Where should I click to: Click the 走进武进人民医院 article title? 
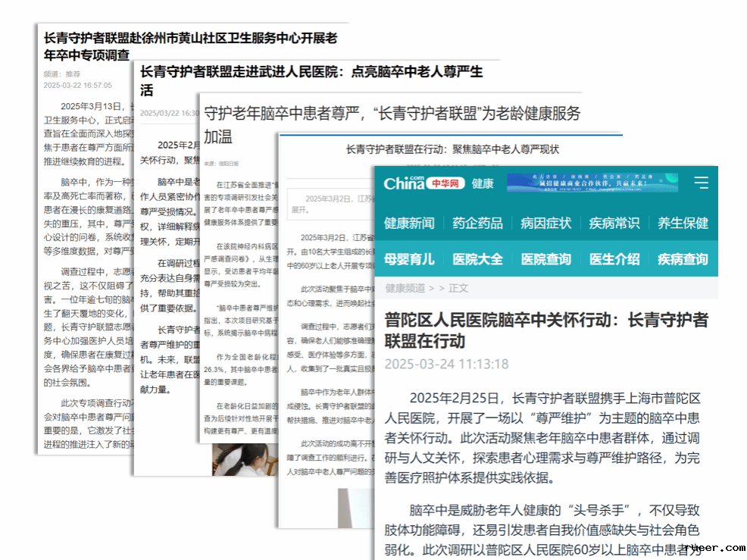(311, 80)
